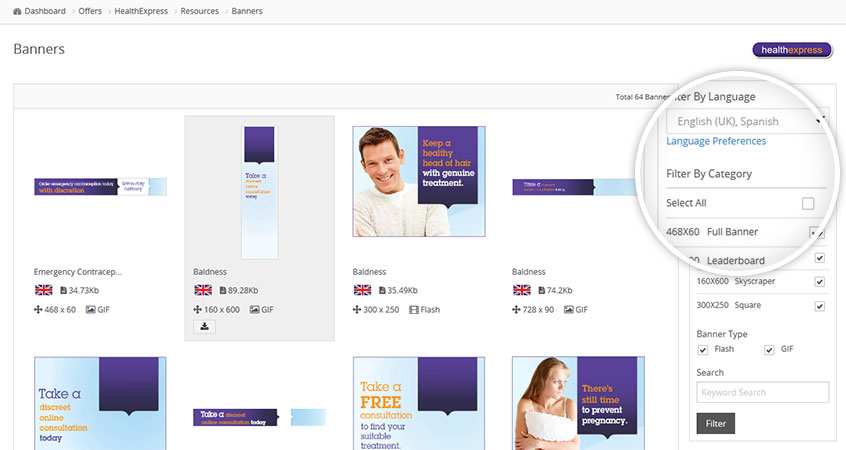Toggle the 160X600 Skyscraper checkbox
Screen dimensions: 846x450
pos(820,282)
